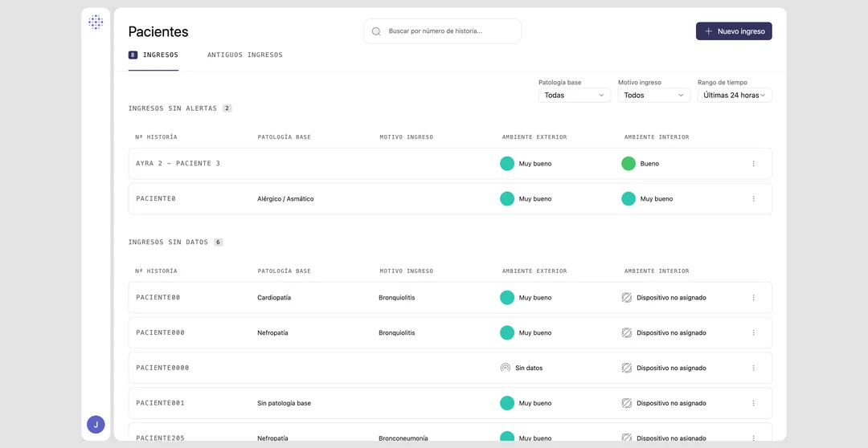Click Nefropatía cell in PACIENTE000 row
868x448 pixels.
point(273,333)
